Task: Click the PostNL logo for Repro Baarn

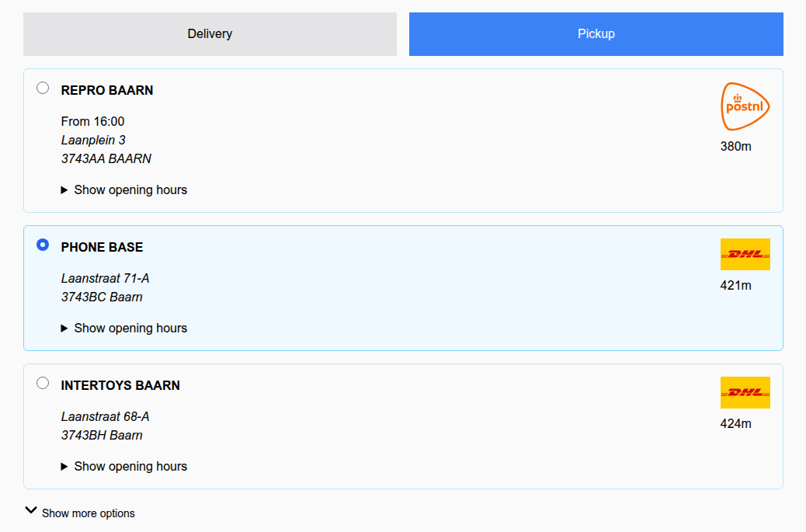Action: [745, 106]
